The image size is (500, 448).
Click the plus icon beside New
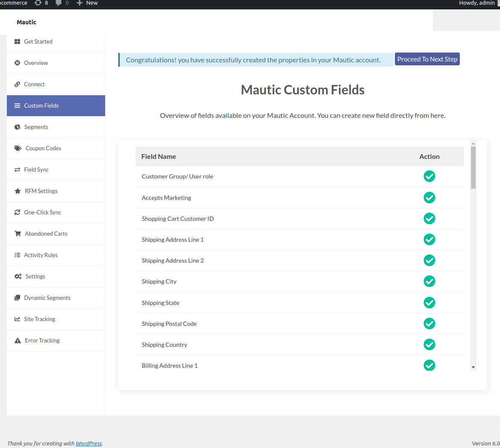79,3
